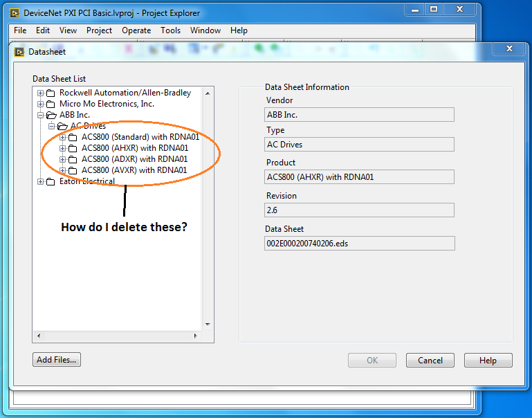Click the Cancel button
The image size is (532, 418).
(430, 361)
